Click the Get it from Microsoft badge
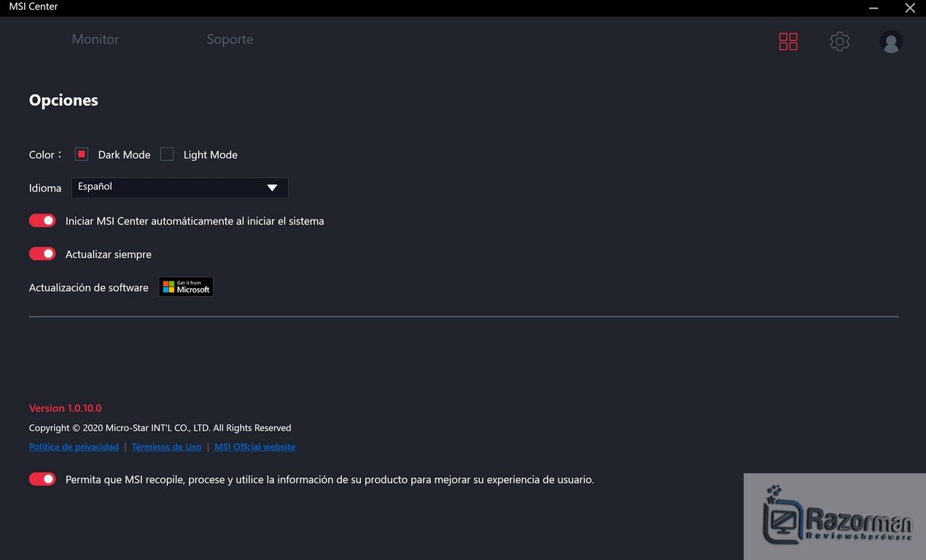 [186, 287]
